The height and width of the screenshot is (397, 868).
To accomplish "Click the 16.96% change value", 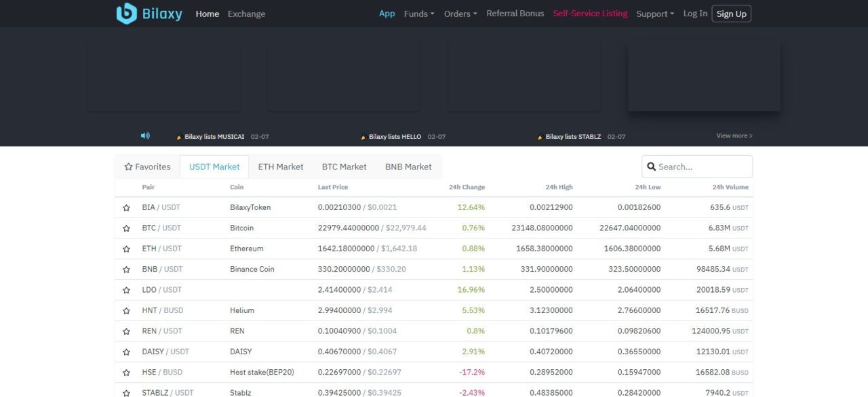I will pyautogui.click(x=471, y=290).
